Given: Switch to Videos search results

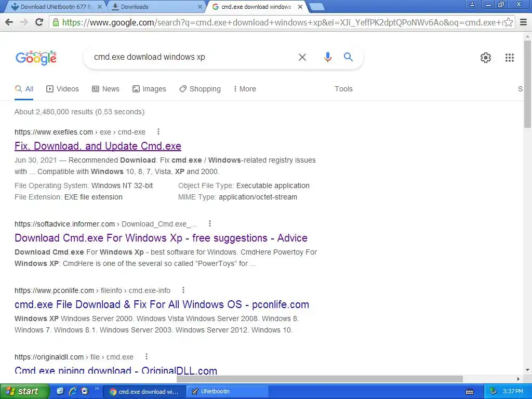Looking at the screenshot, I should (x=62, y=89).
